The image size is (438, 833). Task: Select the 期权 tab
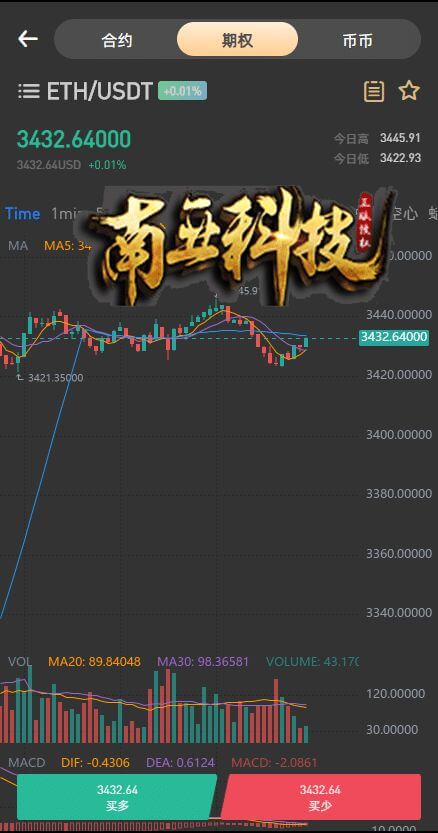237,39
